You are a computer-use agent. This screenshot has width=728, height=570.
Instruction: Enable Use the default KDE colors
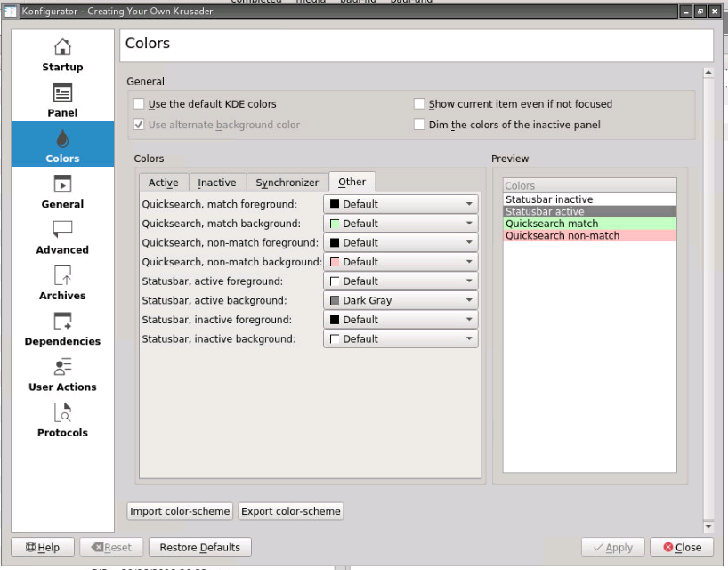pyautogui.click(x=139, y=103)
